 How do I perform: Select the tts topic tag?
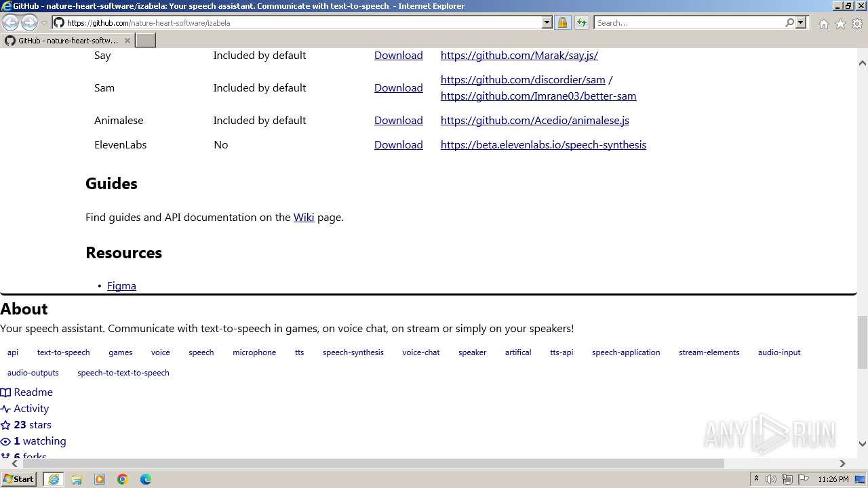click(x=299, y=352)
